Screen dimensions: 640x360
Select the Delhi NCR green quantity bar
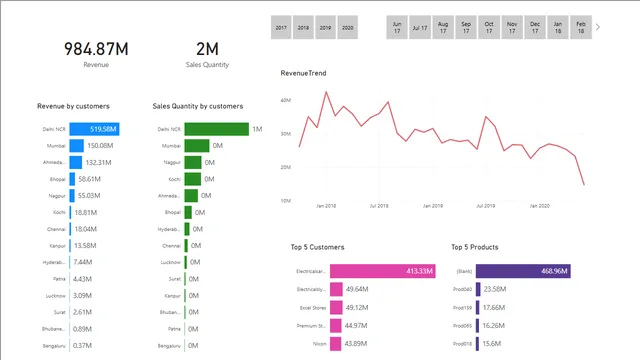click(x=217, y=129)
